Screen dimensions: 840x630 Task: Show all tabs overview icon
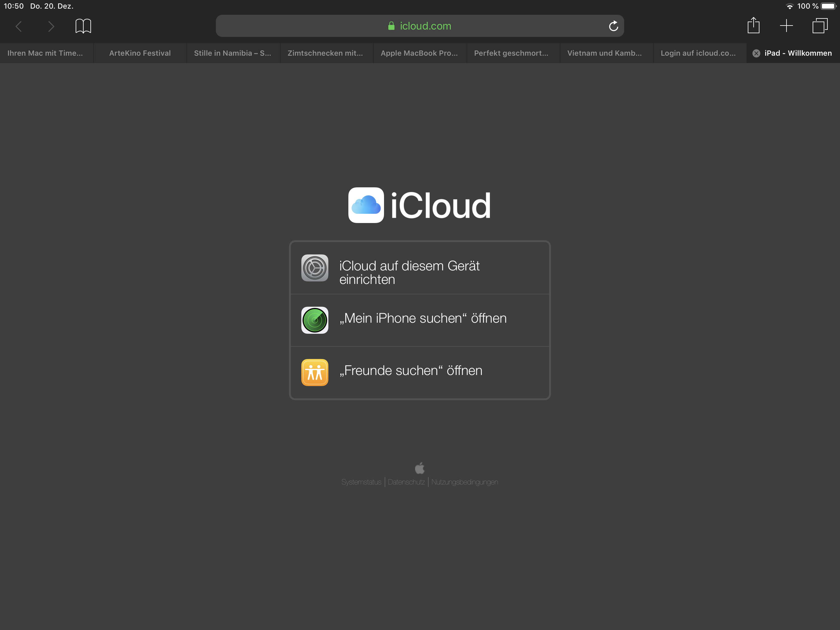(819, 26)
